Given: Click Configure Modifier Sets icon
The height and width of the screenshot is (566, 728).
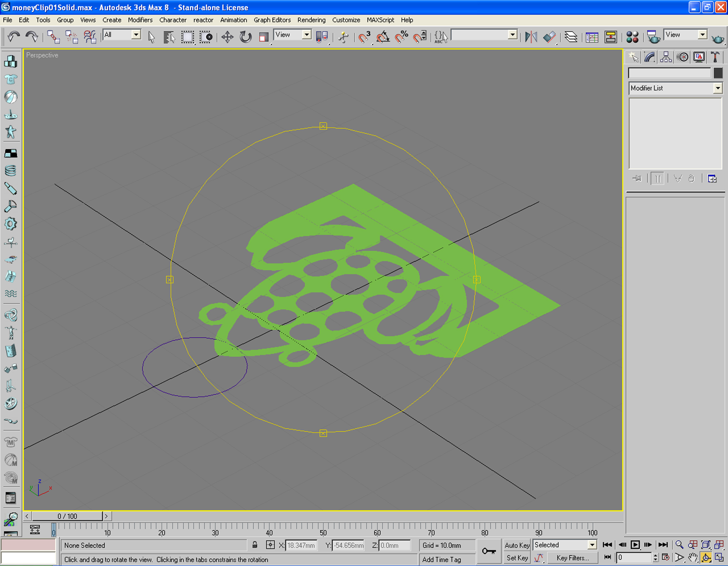Looking at the screenshot, I should click(x=712, y=179).
